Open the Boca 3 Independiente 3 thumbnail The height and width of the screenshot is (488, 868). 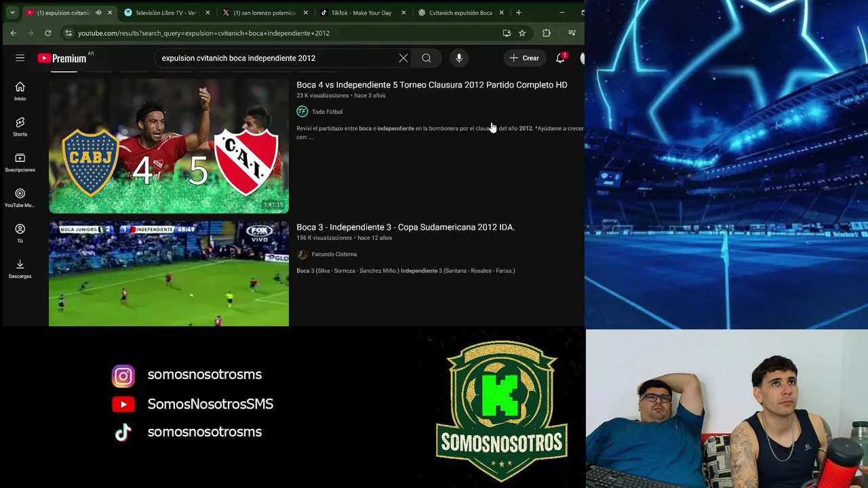[169, 274]
